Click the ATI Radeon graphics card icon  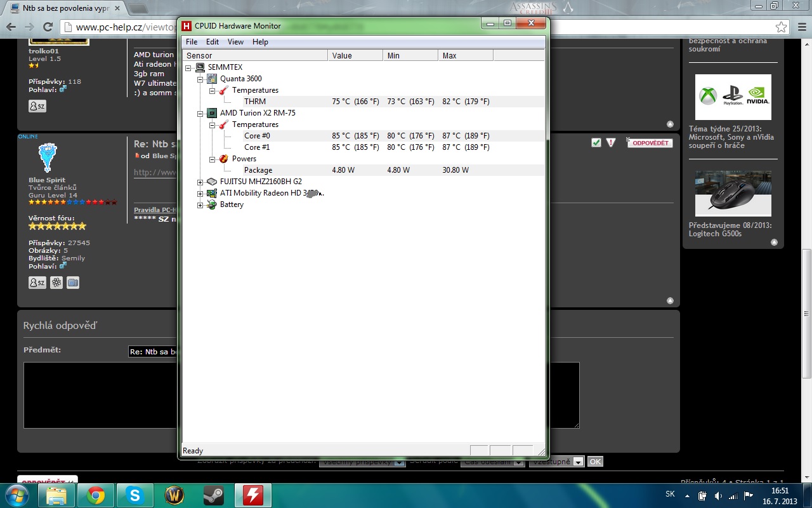[212, 193]
